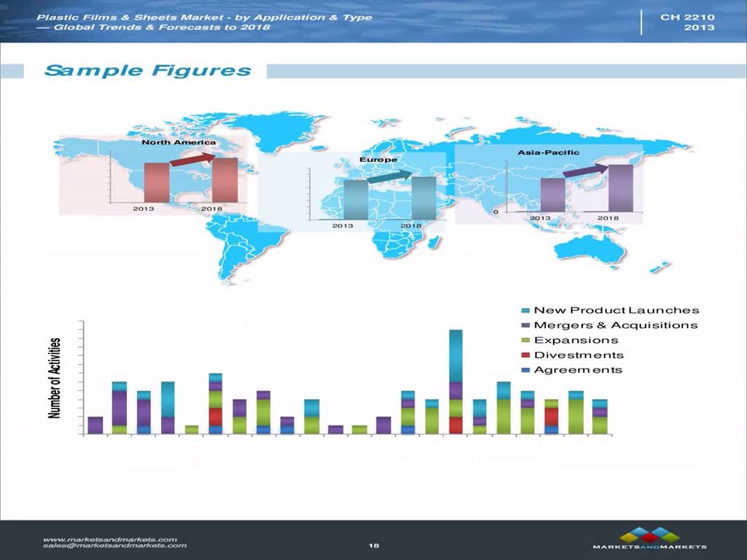Viewport: 747px width, 560px height.
Task: Click the page number 18 in footer
Action: coord(373,545)
